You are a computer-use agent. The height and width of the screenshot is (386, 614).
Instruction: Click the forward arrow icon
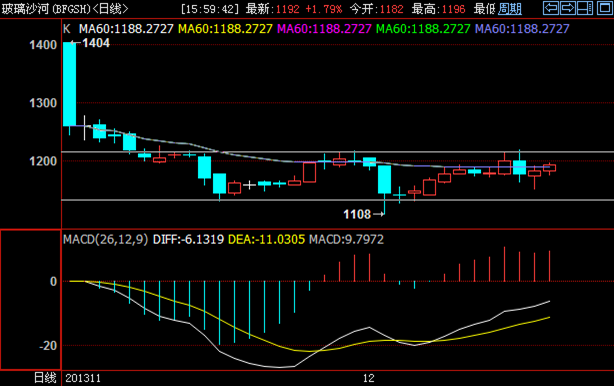pyautogui.click(x=567, y=8)
